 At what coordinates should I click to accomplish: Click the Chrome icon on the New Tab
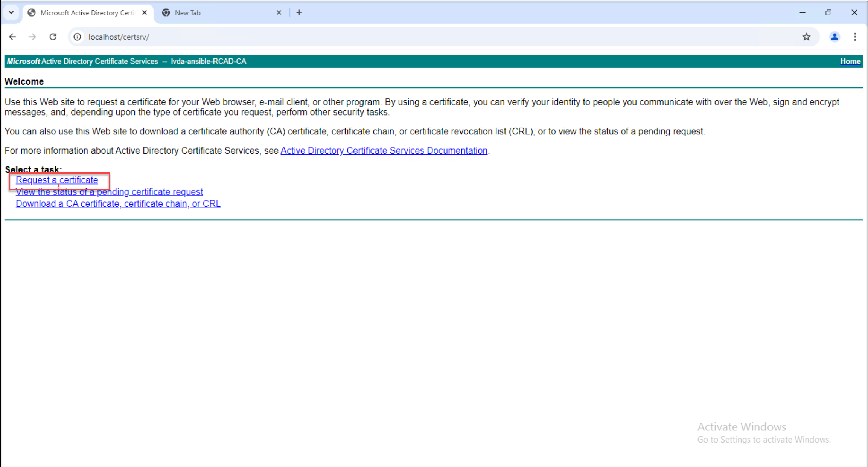[166, 12]
